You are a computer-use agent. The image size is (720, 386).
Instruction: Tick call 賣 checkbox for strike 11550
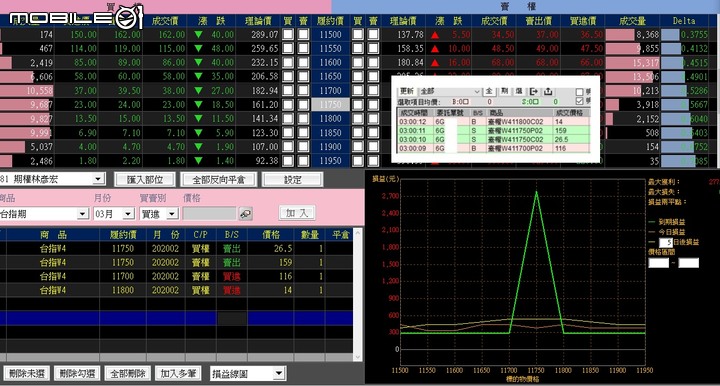point(304,48)
